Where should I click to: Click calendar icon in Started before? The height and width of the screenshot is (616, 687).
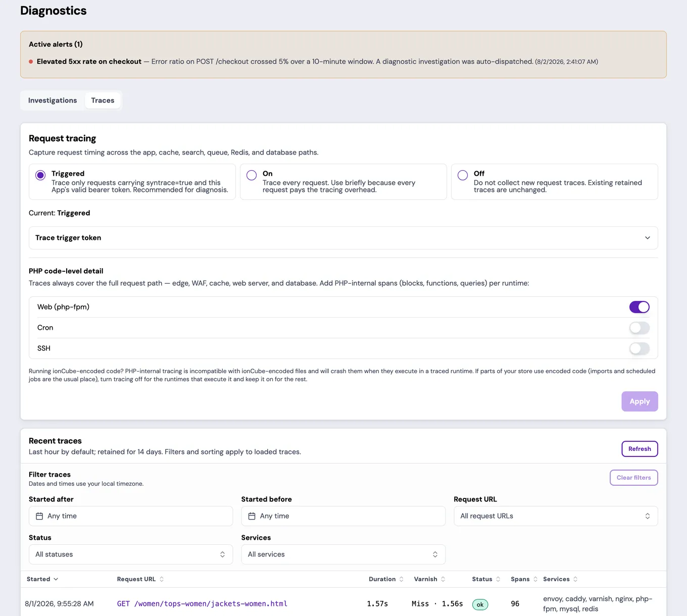point(252,516)
